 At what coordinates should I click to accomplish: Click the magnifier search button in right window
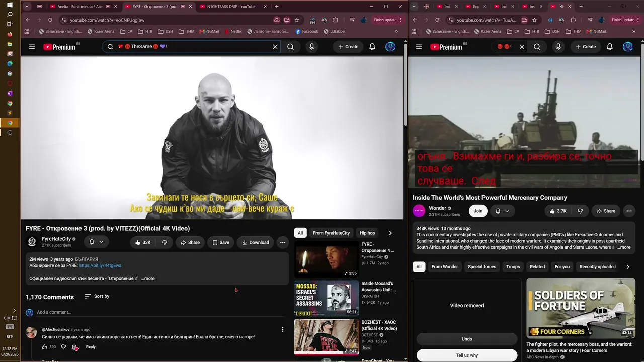(537, 47)
